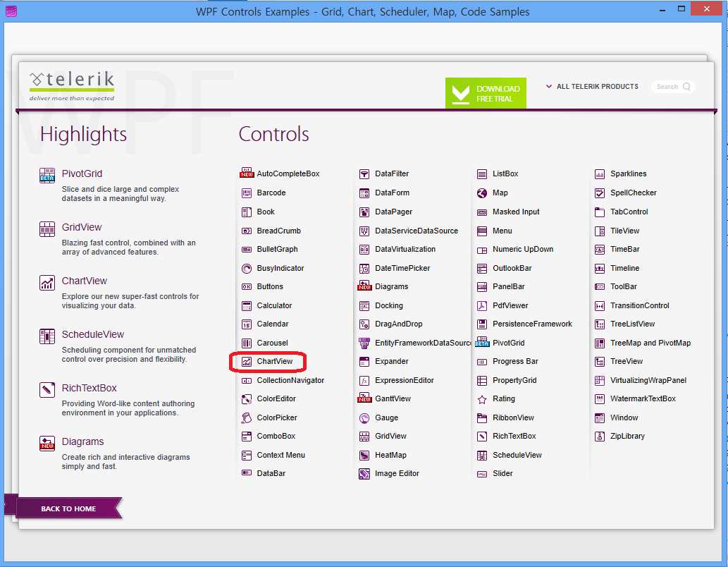Click the ChartView icon in Controls list

(x=247, y=362)
